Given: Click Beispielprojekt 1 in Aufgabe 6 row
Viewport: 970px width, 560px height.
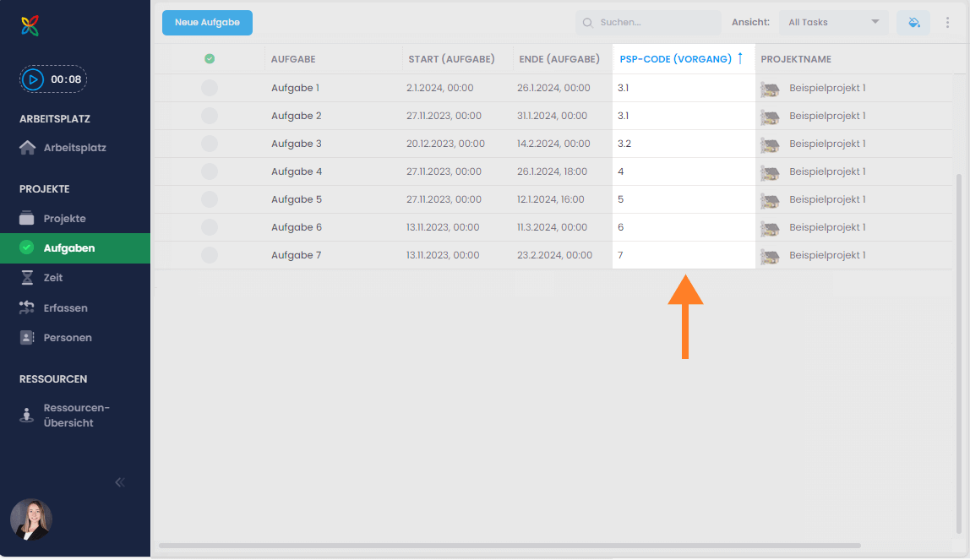Looking at the screenshot, I should [x=827, y=227].
